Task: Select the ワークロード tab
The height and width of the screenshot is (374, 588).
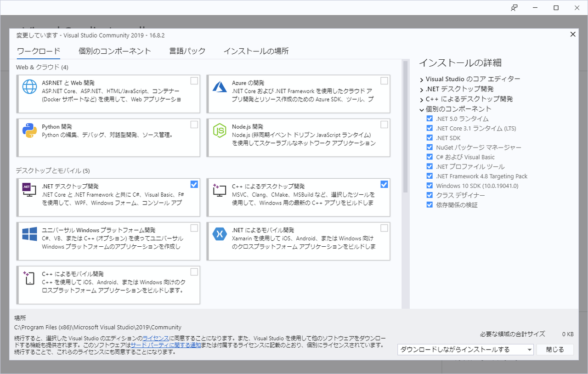Action: [39, 51]
